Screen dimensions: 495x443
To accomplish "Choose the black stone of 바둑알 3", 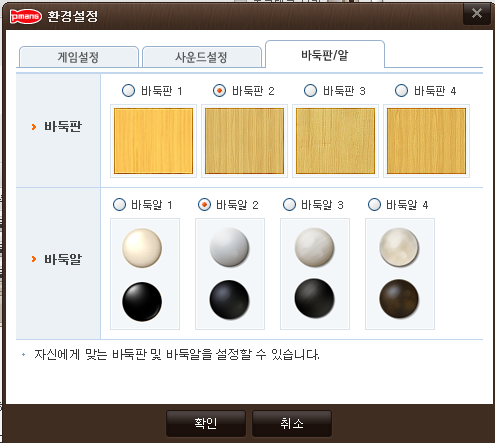I will tap(314, 299).
